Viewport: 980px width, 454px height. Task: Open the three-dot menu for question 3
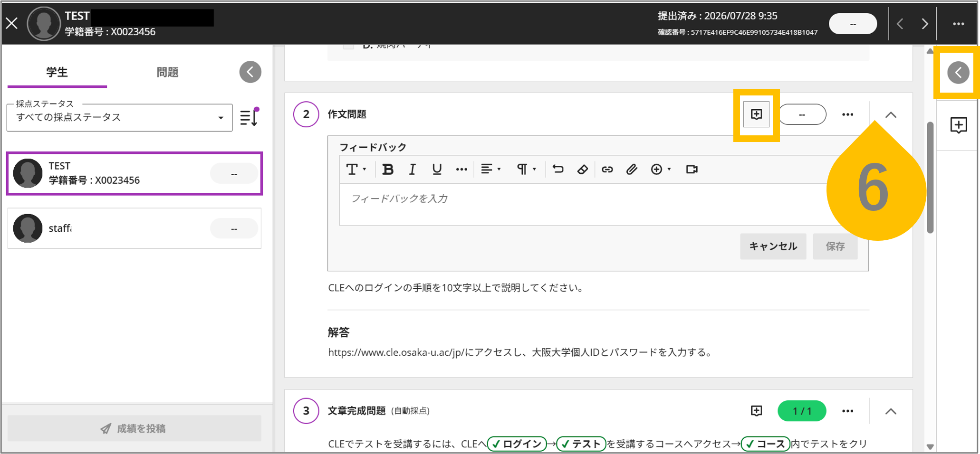click(847, 411)
